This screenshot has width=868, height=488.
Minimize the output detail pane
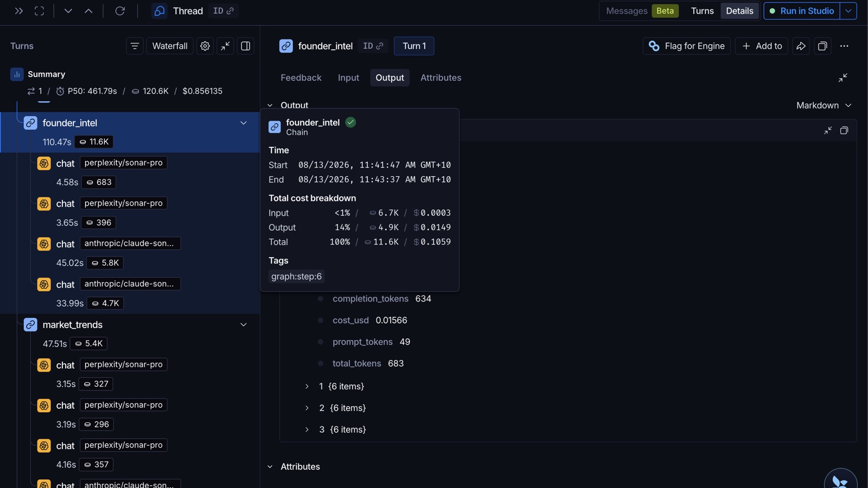pyautogui.click(x=843, y=78)
